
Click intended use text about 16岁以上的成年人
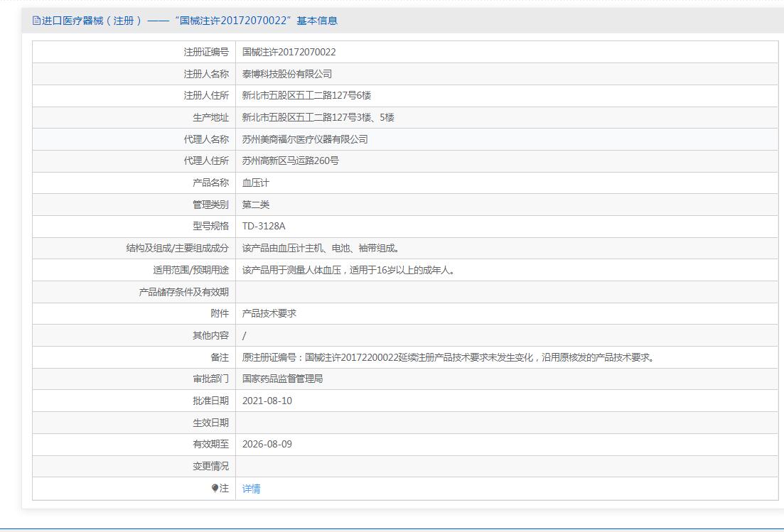pos(348,270)
